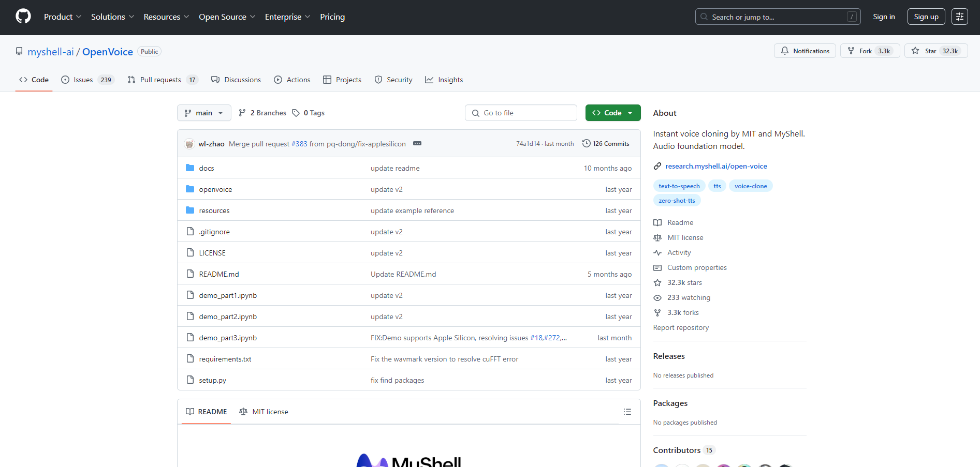This screenshot has height=467, width=980.
Task: Open README.md file
Action: pyautogui.click(x=219, y=274)
